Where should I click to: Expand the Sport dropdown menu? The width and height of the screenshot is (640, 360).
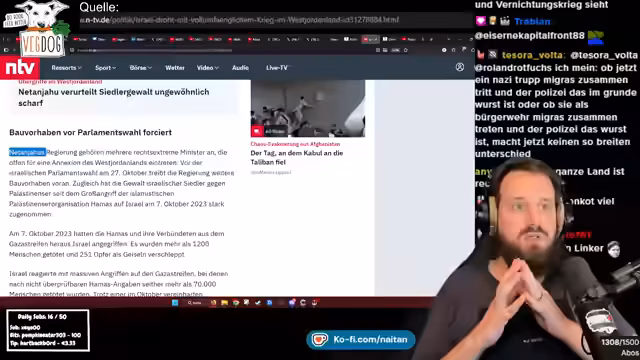(105, 68)
